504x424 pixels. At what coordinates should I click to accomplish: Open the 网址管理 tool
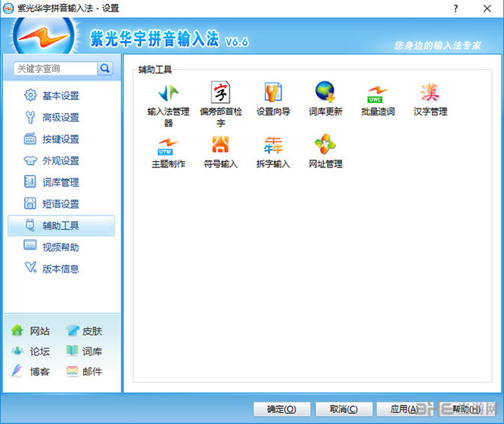pyautogui.click(x=326, y=151)
